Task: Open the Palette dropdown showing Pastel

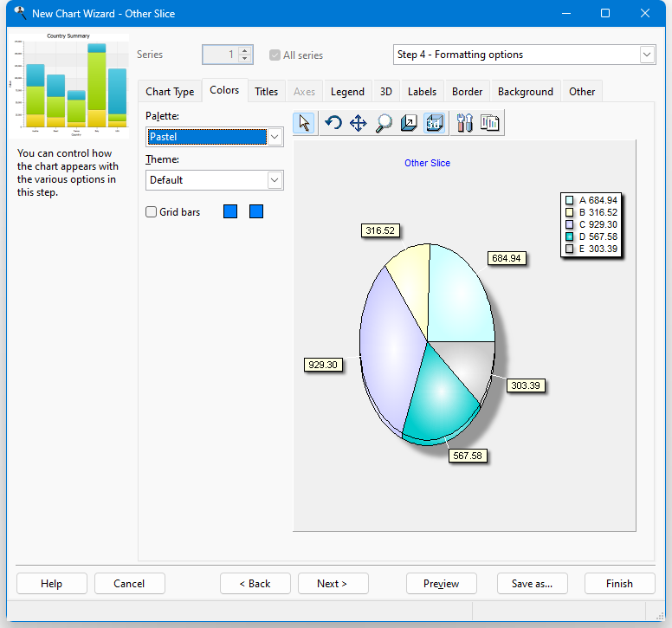Action: [214, 137]
